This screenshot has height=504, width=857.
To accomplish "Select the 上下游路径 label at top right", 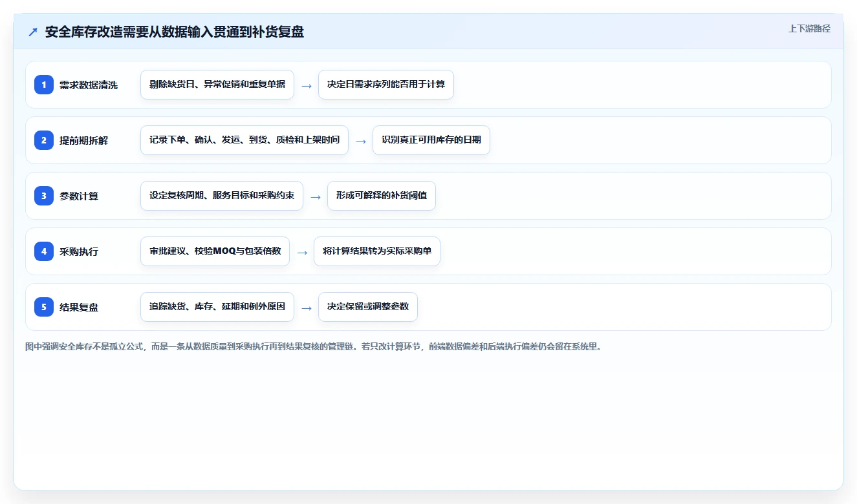I will coord(809,28).
